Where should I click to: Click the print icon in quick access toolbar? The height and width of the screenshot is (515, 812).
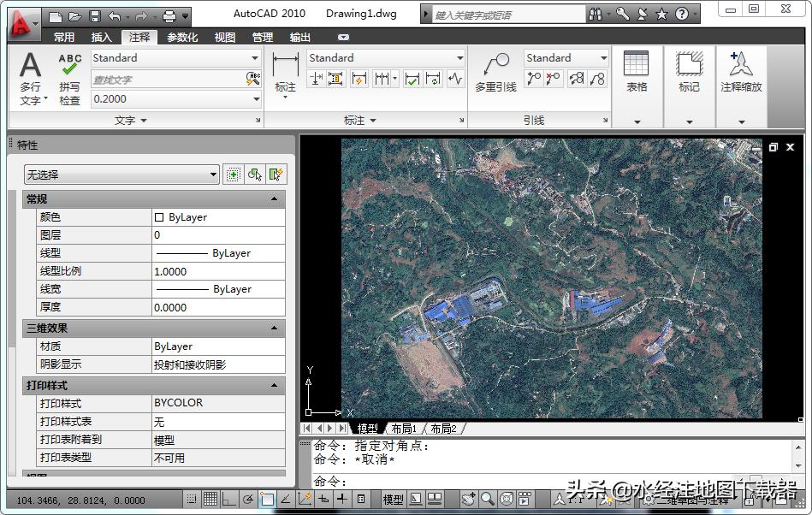[169, 16]
